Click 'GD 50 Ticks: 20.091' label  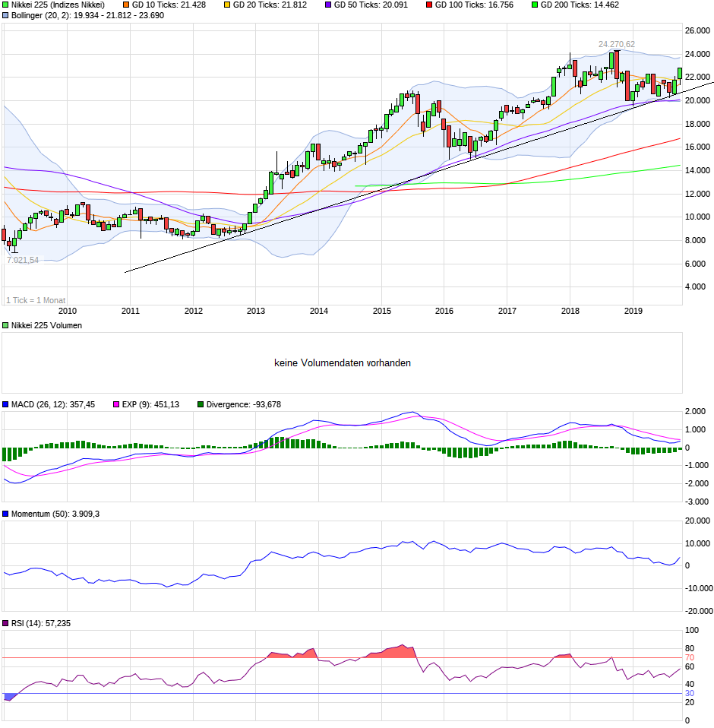[x=371, y=5]
